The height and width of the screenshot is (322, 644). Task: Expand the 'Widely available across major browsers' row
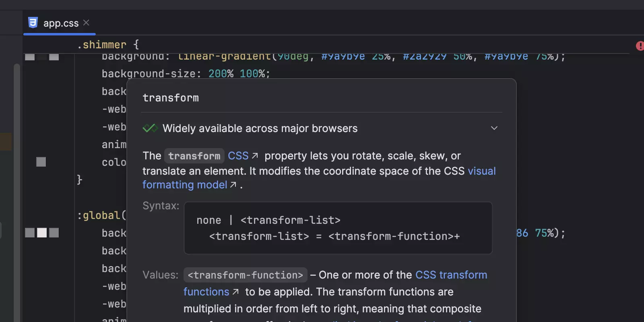[260, 128]
